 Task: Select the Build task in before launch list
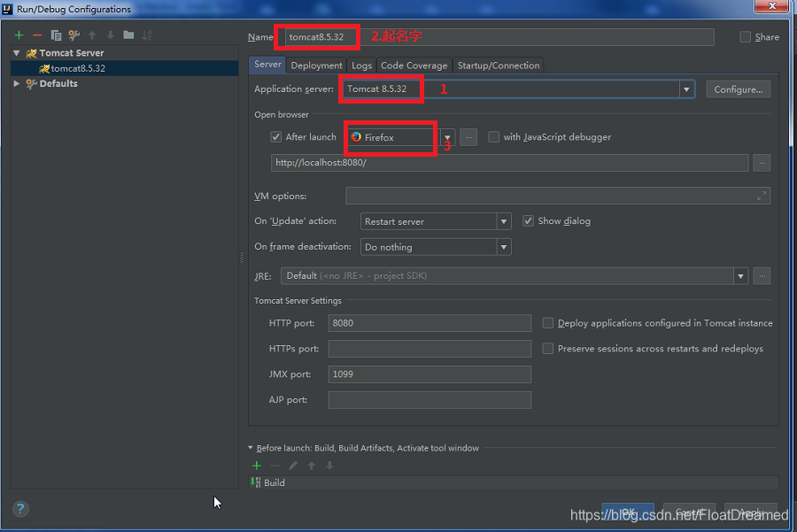(514, 482)
